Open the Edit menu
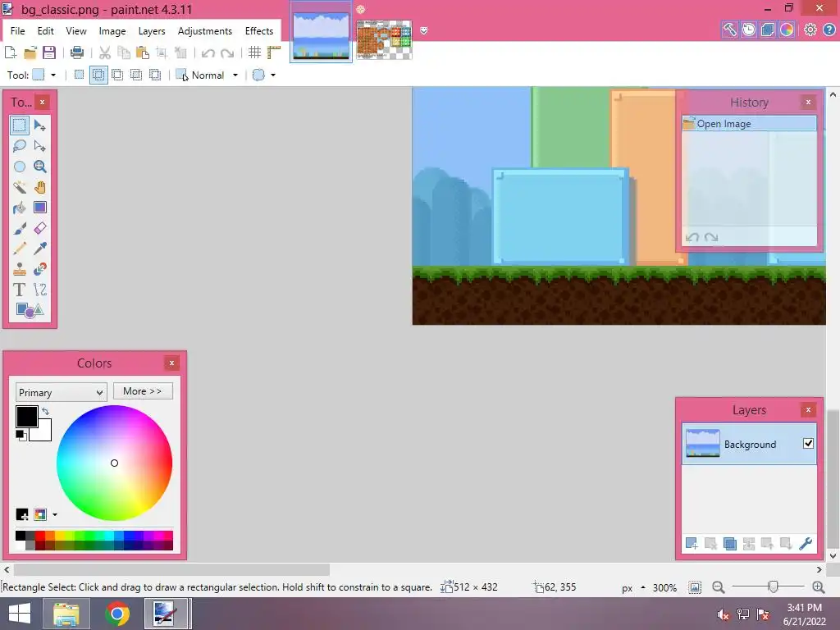This screenshot has width=840, height=630. click(46, 31)
